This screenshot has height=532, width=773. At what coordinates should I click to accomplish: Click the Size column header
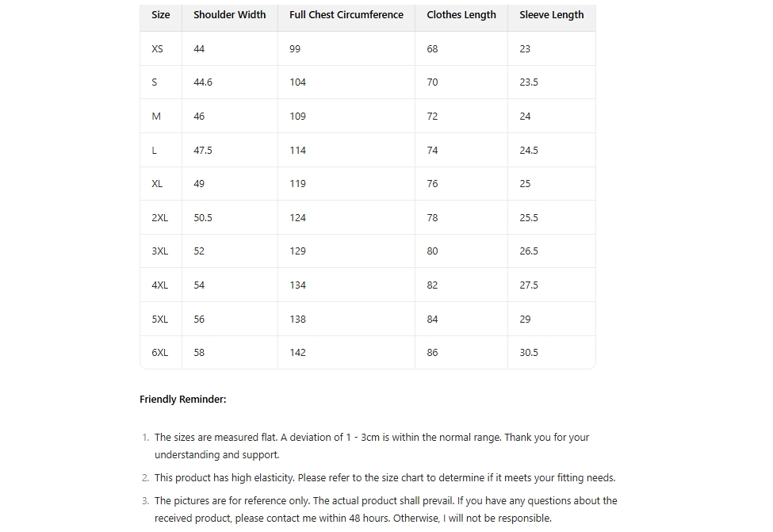[161, 15]
